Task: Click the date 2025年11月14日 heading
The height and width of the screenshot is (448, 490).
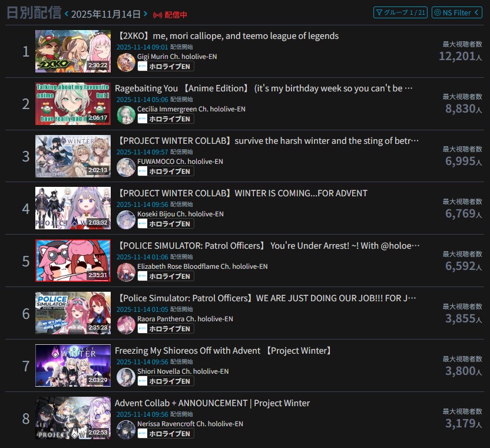Action: point(106,14)
